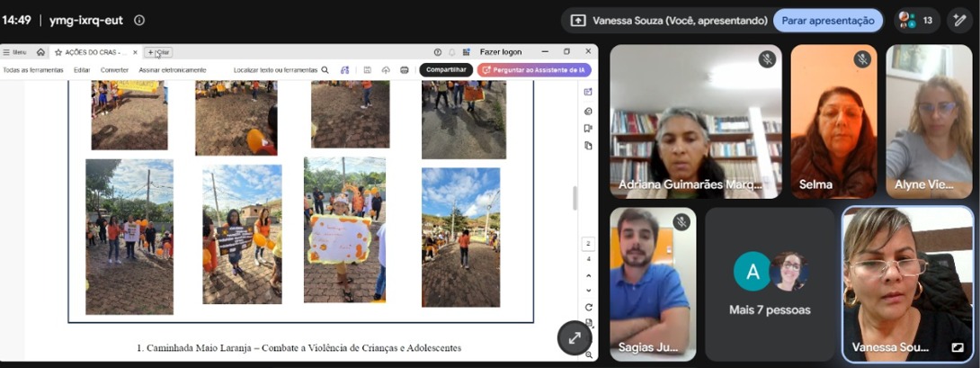Click the rotate page icon
Image resolution: width=980 pixels, height=368 pixels.
click(x=589, y=308)
